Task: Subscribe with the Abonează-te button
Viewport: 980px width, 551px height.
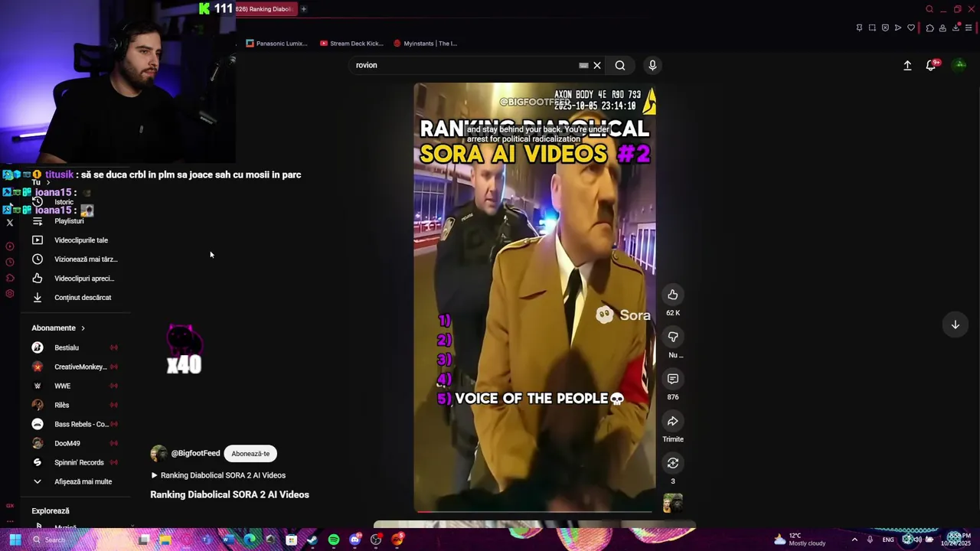Action: (x=250, y=454)
